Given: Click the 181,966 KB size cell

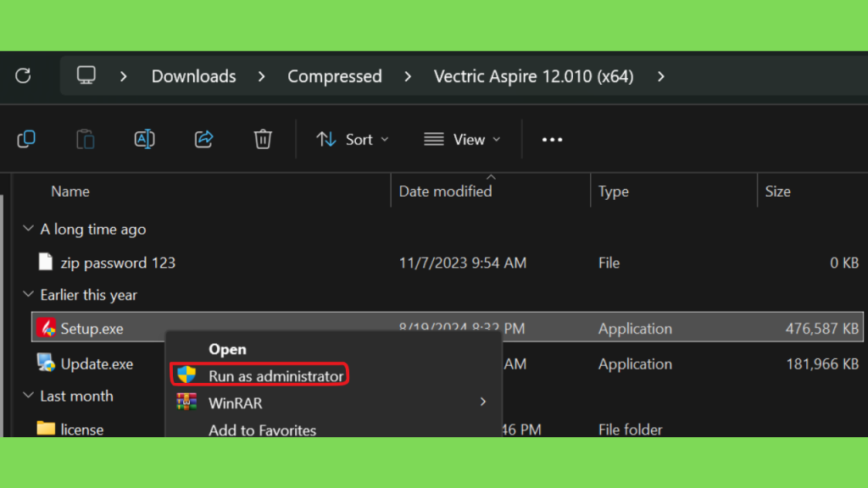Looking at the screenshot, I should coord(822,364).
